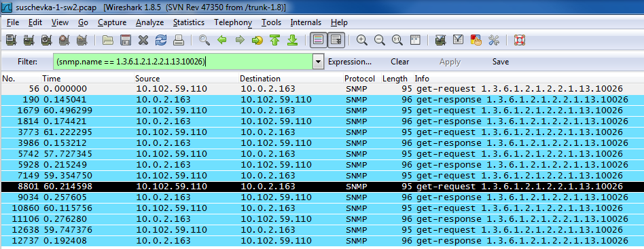This screenshot has width=644, height=249.
Task: Sort by the Source column header
Action: coord(186,79)
